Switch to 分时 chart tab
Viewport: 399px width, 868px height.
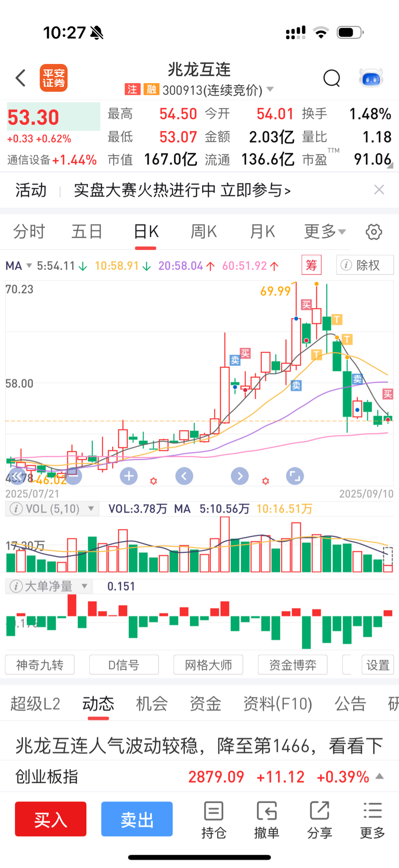[29, 231]
